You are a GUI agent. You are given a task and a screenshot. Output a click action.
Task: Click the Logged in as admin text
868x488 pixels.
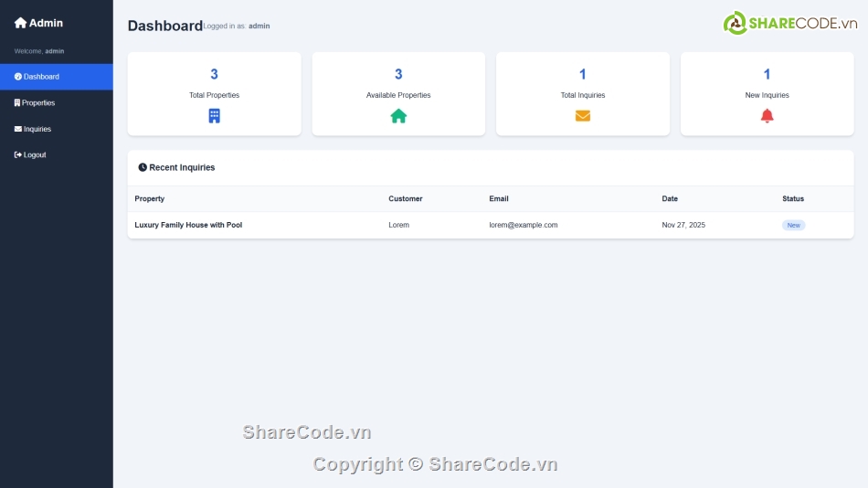[237, 26]
